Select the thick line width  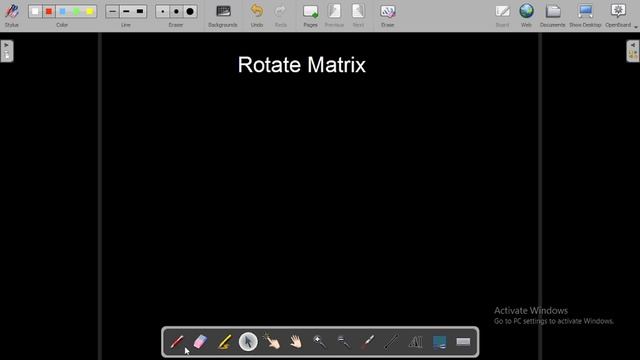140,11
